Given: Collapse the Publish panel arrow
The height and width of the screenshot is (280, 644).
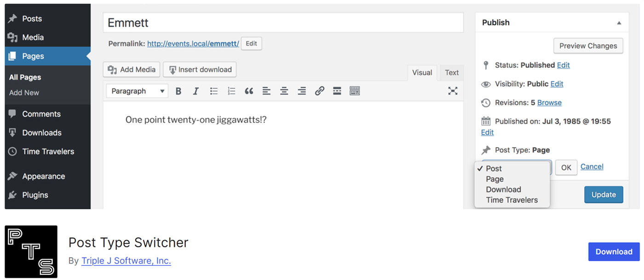Looking at the screenshot, I should [619, 23].
